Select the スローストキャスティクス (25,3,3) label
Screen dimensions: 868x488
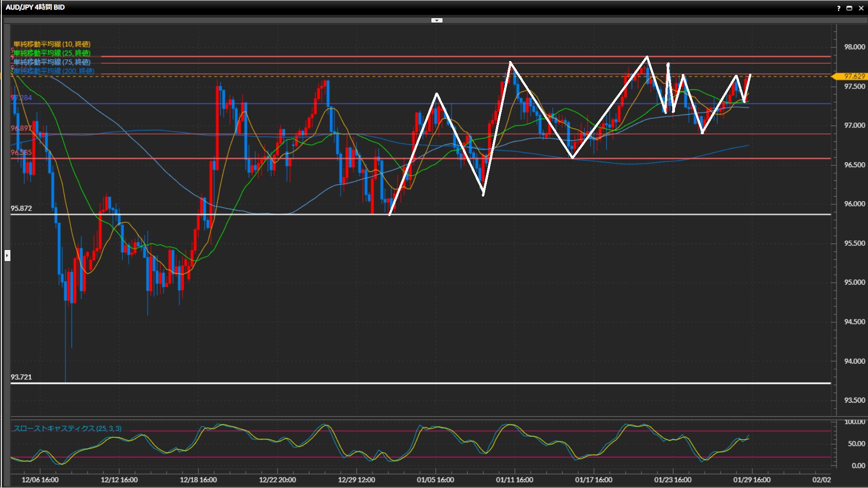point(67,428)
